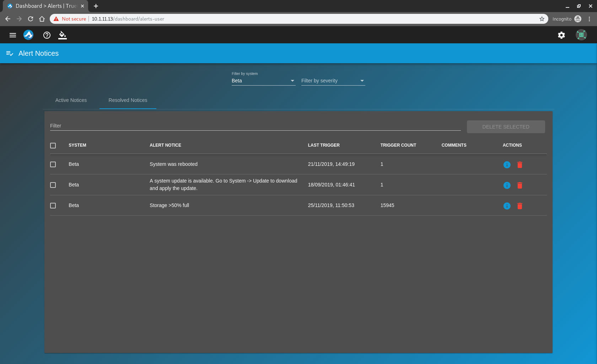Click timestamp 21/11/2019, 14:49:19

(x=331, y=164)
